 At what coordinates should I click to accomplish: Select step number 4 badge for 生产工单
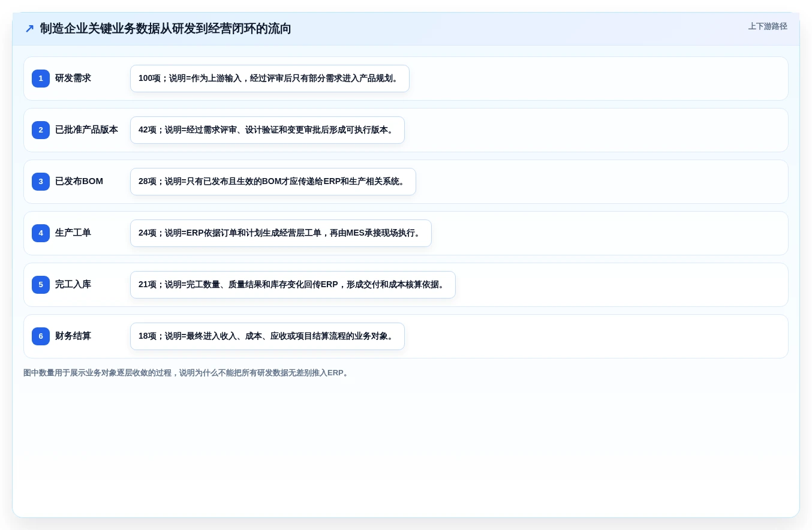click(x=41, y=233)
